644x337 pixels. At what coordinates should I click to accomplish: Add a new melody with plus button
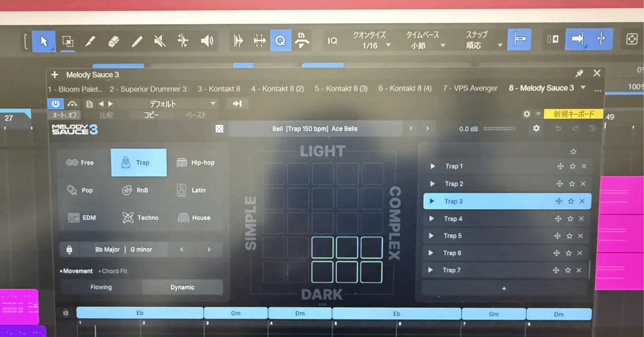[x=504, y=288]
